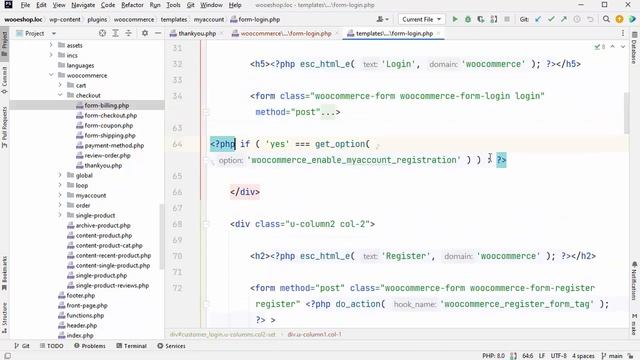This screenshot has height=360, width=640.
Task: Close the templates form-login.php tab
Action: tap(439, 33)
